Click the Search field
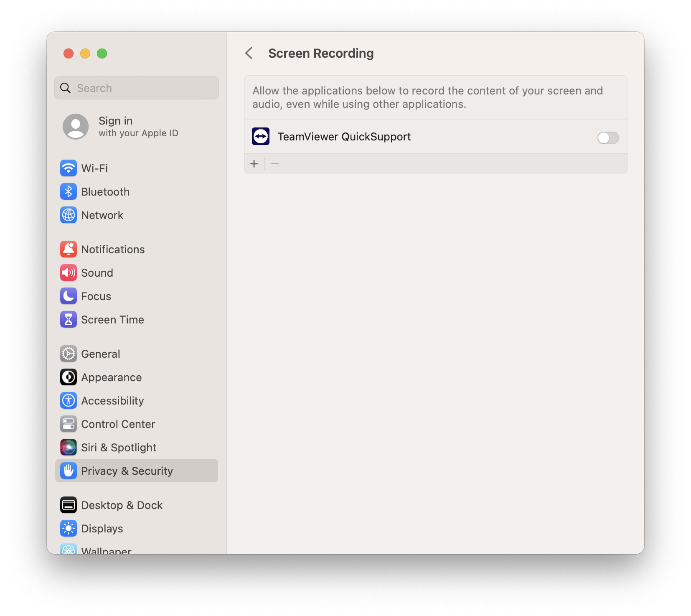691x616 pixels. tap(136, 88)
